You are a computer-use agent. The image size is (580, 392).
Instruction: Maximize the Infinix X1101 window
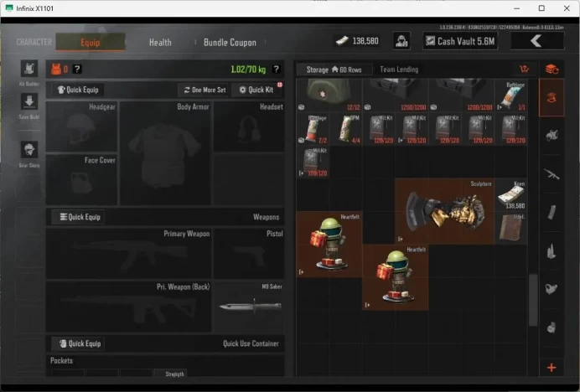tap(541, 8)
